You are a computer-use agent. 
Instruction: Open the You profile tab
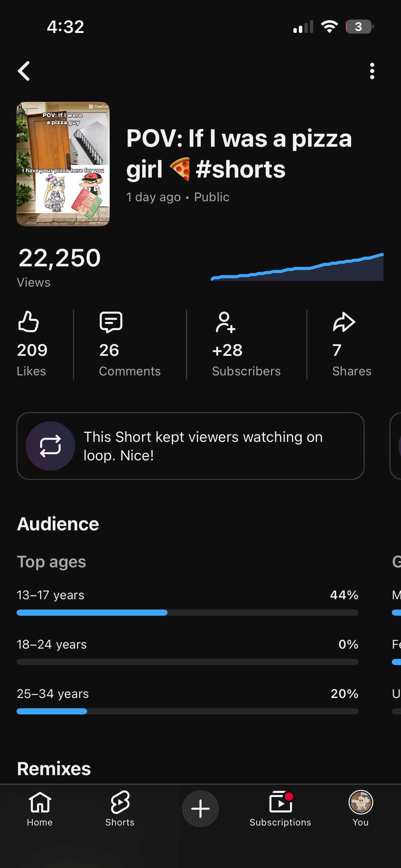pyautogui.click(x=361, y=808)
